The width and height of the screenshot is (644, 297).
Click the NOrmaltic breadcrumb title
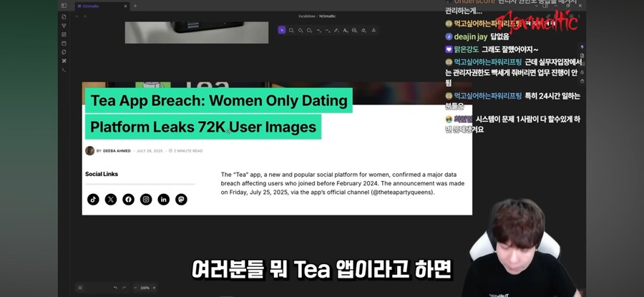(x=326, y=16)
